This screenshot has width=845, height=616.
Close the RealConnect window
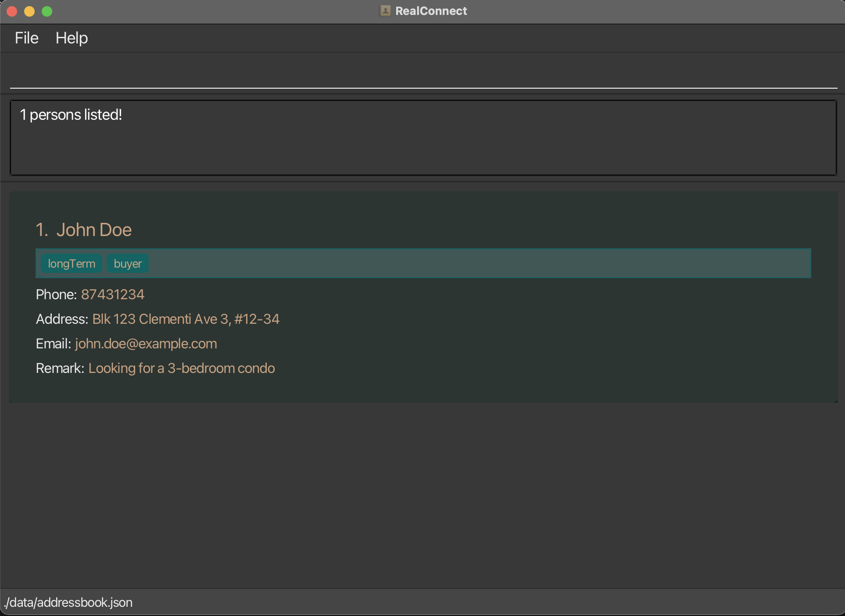coord(12,11)
